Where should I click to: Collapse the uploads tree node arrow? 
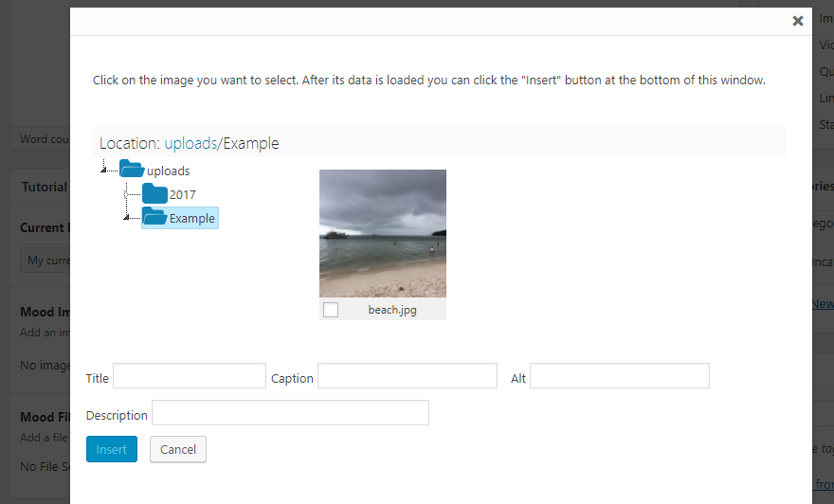click(102, 170)
